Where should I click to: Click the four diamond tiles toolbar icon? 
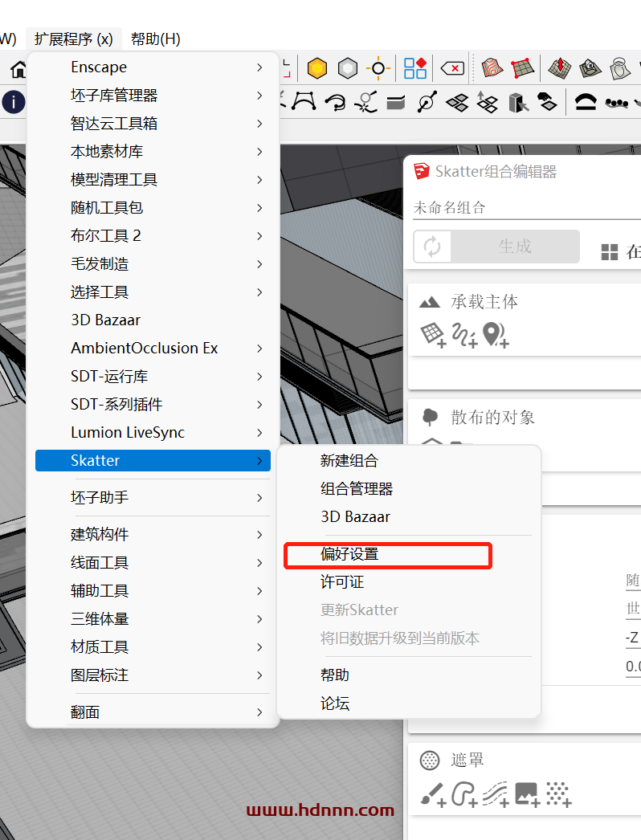tap(457, 102)
